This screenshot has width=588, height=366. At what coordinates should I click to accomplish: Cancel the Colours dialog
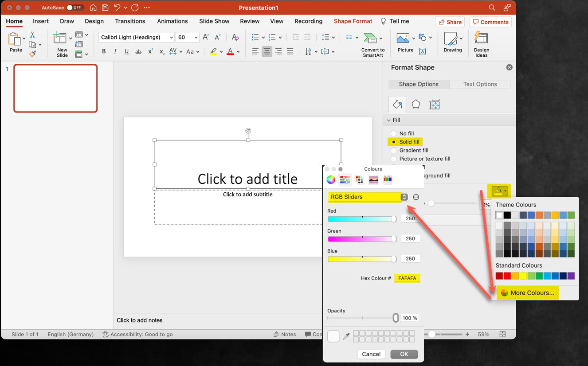pos(371,354)
